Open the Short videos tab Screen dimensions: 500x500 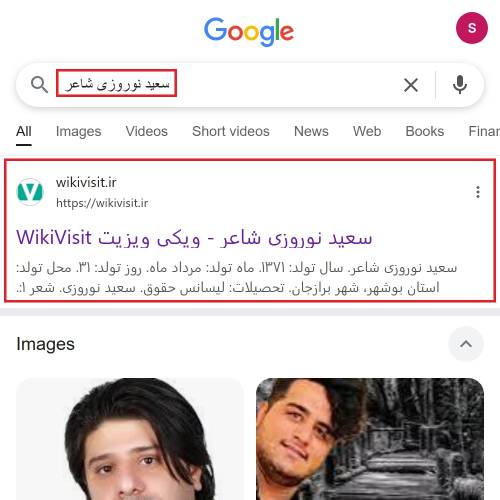(231, 131)
